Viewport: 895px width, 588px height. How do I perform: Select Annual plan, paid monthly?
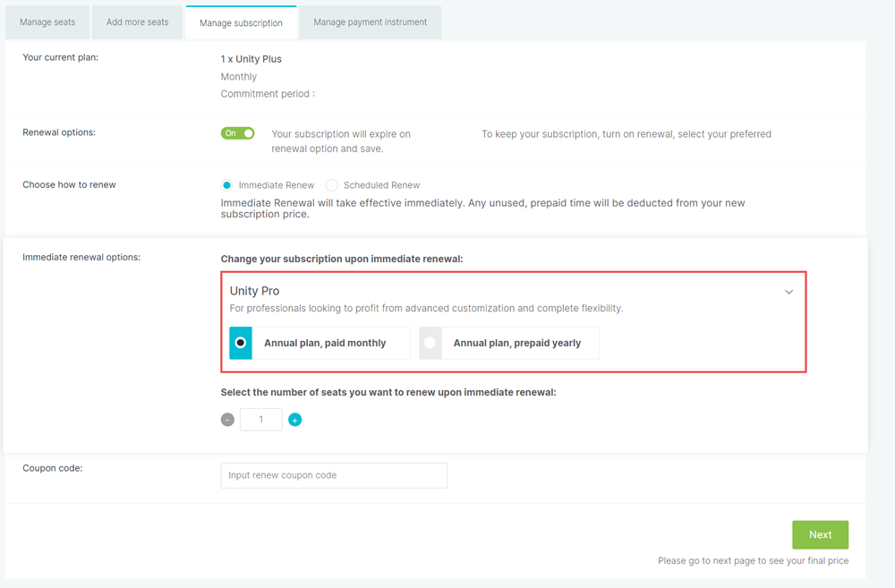[x=320, y=343]
